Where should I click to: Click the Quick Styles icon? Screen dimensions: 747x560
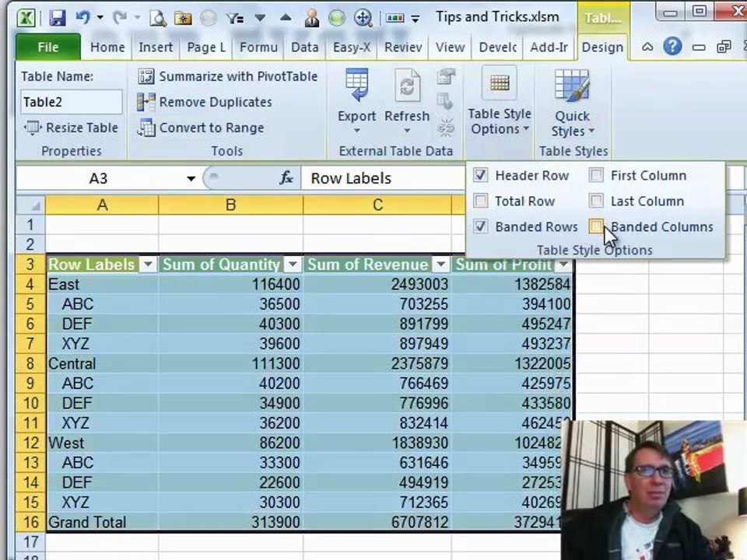[572, 86]
